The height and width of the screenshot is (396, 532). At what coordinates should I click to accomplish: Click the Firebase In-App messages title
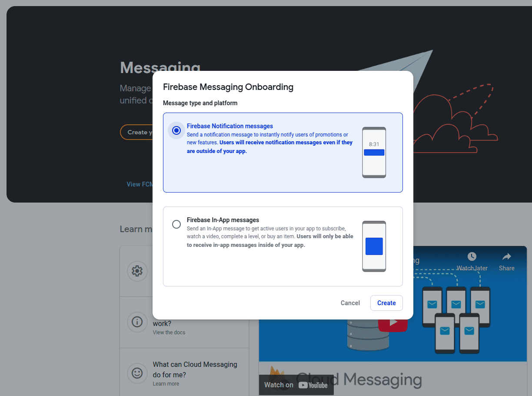[x=223, y=220]
